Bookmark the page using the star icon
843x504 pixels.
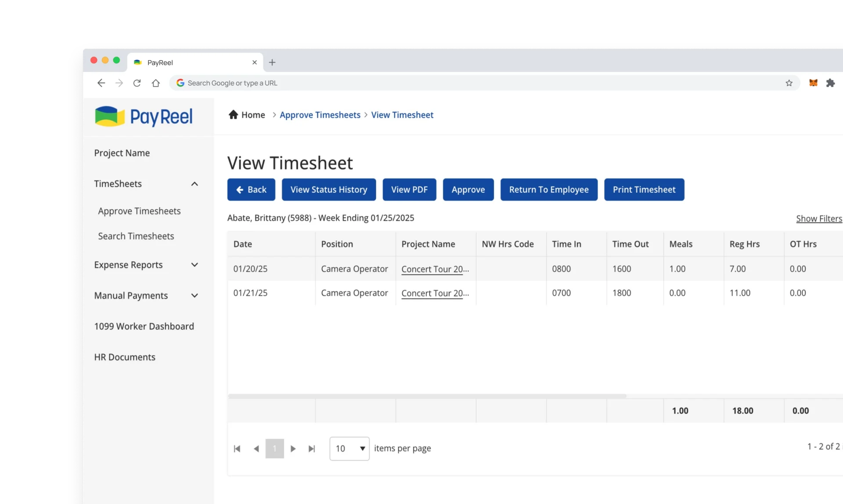click(x=789, y=83)
